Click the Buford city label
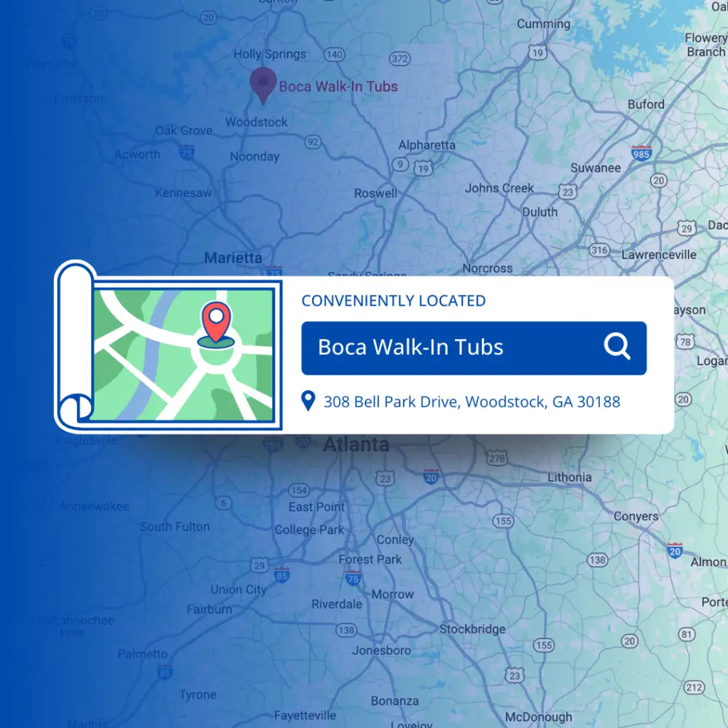 [x=646, y=104]
